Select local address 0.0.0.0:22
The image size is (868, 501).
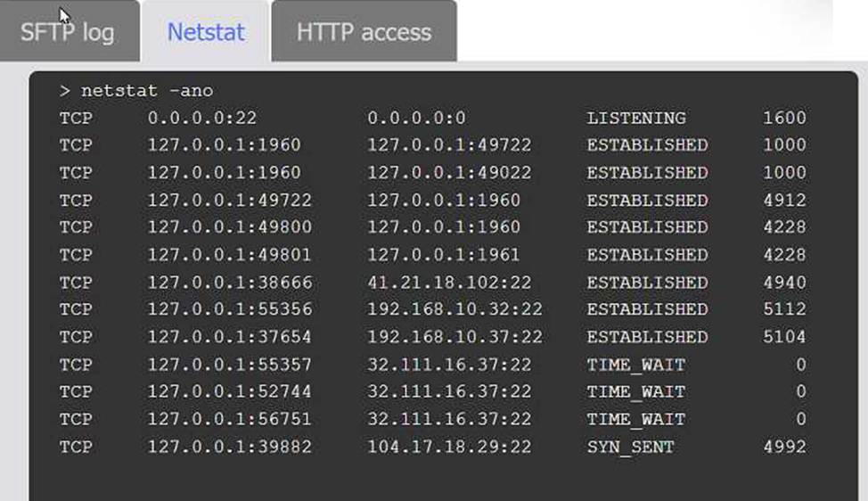point(202,118)
